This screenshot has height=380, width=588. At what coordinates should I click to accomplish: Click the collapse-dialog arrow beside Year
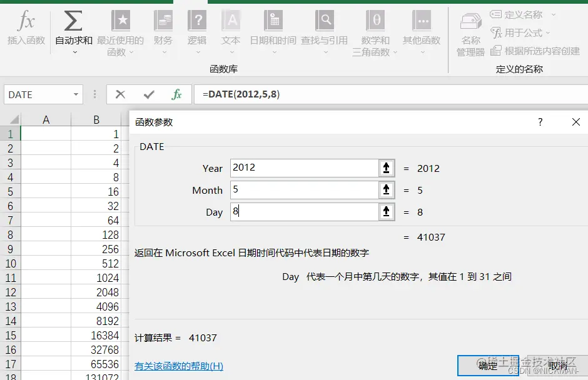386,167
